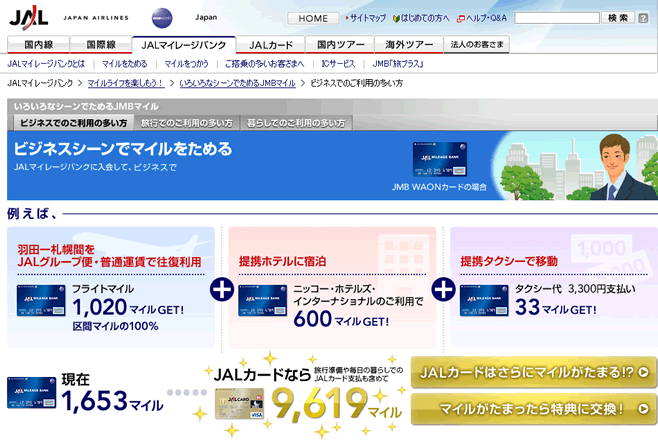Click the 提携ホテルに宿泊 heading

pos(282,261)
